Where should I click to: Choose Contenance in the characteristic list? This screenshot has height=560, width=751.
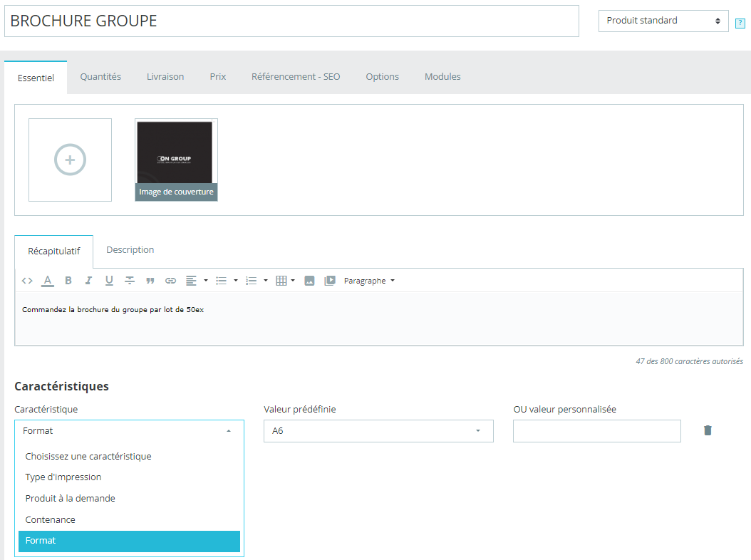(x=51, y=520)
